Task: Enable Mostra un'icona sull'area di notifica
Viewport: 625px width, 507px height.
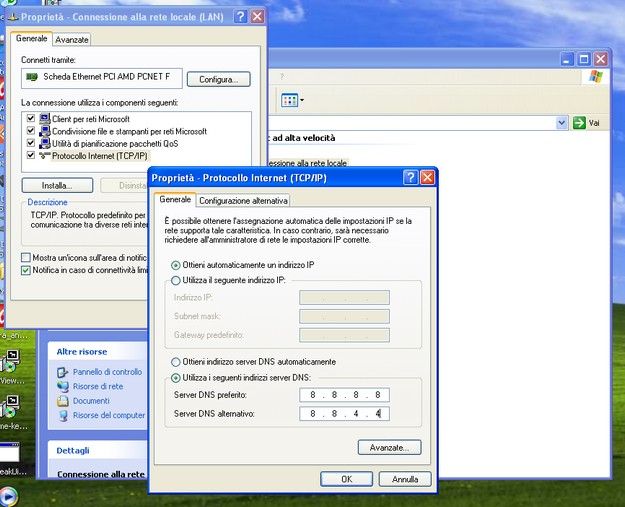Action: point(26,257)
